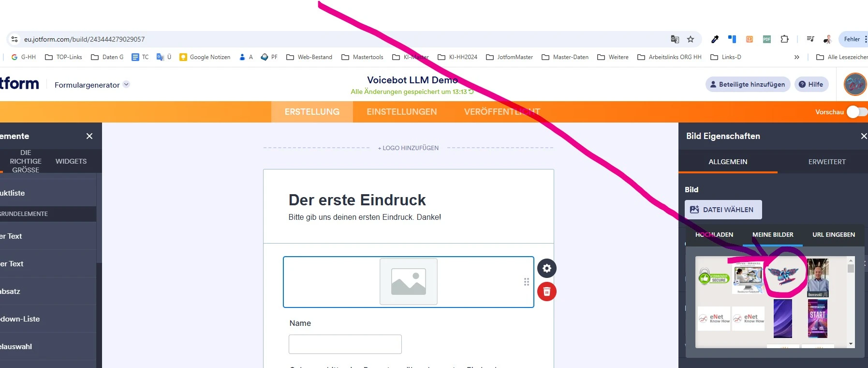
Task: Open the Mastertools bookmark folder
Action: pos(362,57)
